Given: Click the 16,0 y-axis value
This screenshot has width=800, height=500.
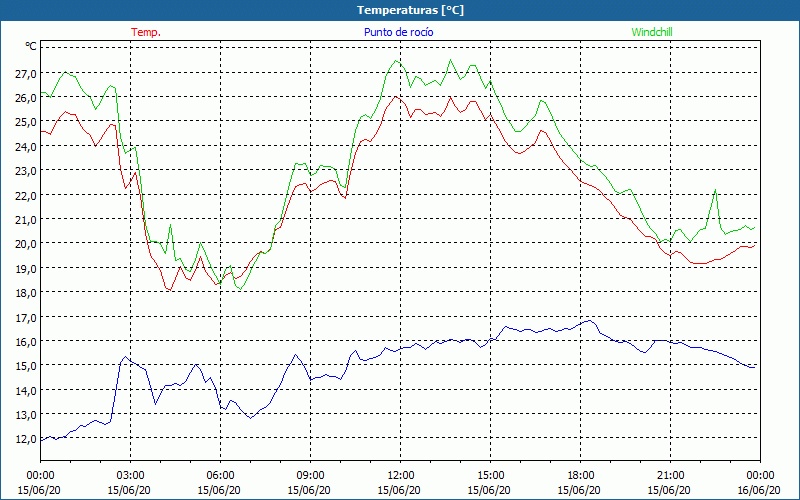Looking at the screenshot, I should (x=25, y=342).
